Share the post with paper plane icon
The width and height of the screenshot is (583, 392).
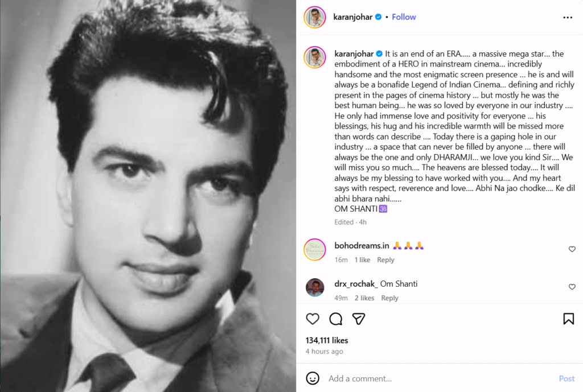(x=358, y=319)
